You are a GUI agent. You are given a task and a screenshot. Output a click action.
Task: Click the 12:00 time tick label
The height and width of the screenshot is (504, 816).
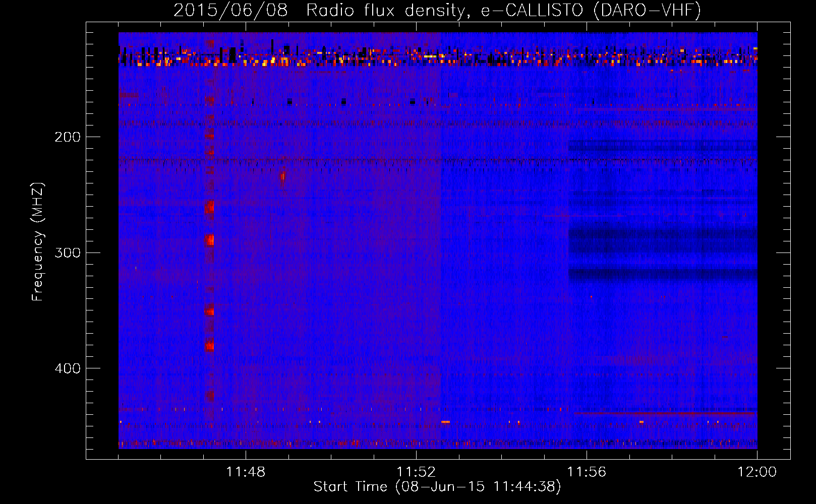(757, 472)
